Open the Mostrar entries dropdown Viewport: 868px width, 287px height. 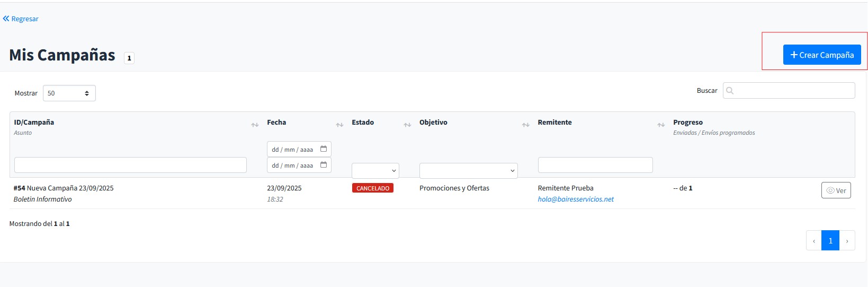coord(69,93)
